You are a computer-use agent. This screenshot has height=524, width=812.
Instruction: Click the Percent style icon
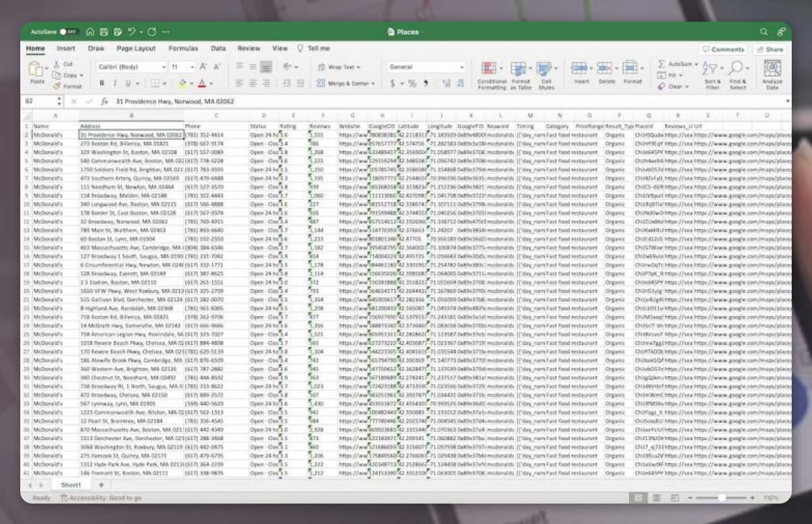click(411, 83)
